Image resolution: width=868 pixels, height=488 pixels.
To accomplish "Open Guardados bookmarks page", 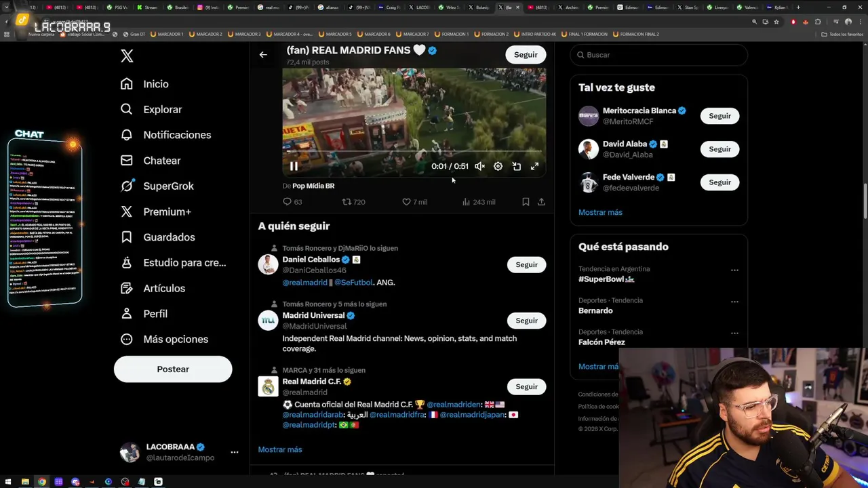I will point(157,237).
